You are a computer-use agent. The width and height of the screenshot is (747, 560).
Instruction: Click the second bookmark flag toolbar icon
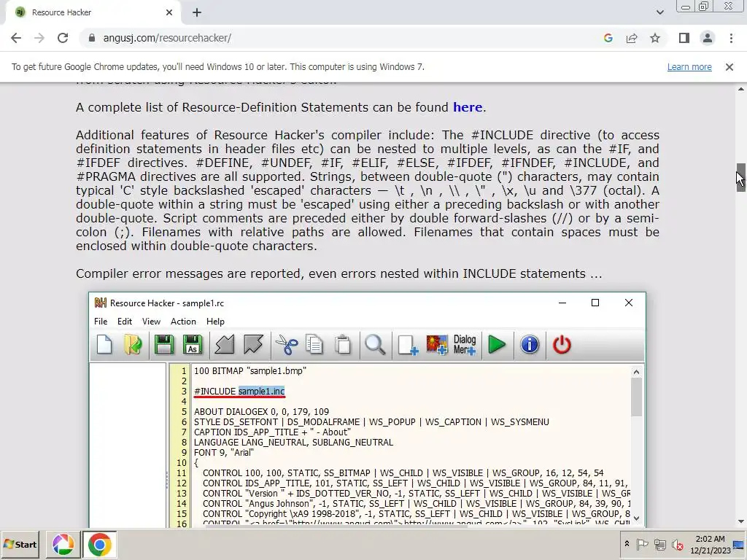(x=253, y=344)
